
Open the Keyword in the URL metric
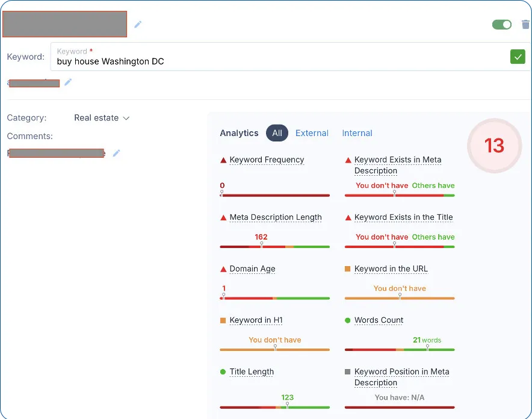click(391, 268)
